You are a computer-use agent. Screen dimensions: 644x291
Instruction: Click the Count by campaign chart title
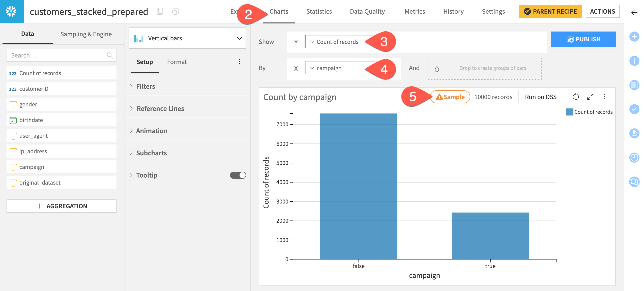[x=300, y=97]
